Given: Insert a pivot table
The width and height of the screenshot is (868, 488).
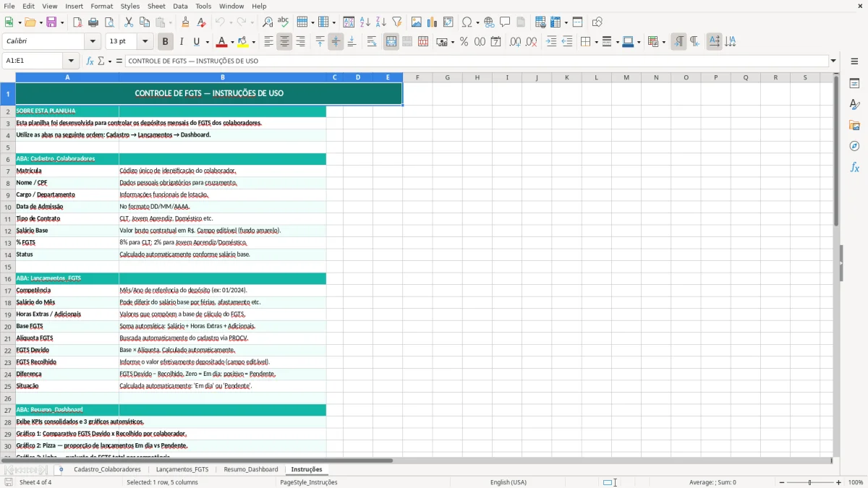Looking at the screenshot, I should click(x=448, y=22).
